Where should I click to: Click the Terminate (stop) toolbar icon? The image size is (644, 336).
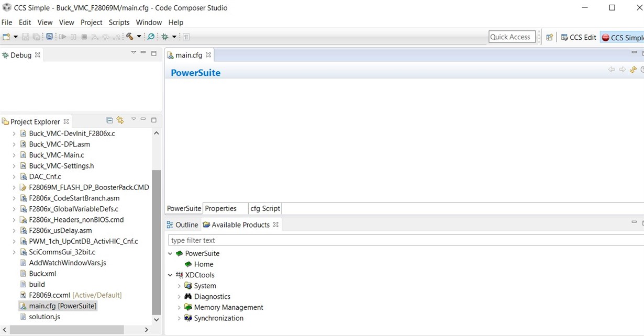tap(84, 37)
